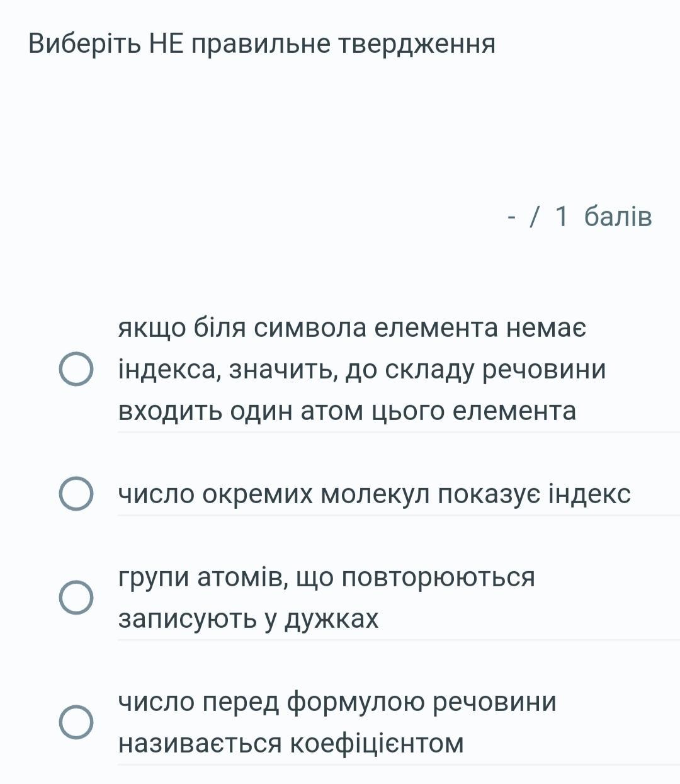The width and height of the screenshot is (680, 784).
Task: Click the text line 'число перед формулою речовини'
Action: tap(337, 702)
